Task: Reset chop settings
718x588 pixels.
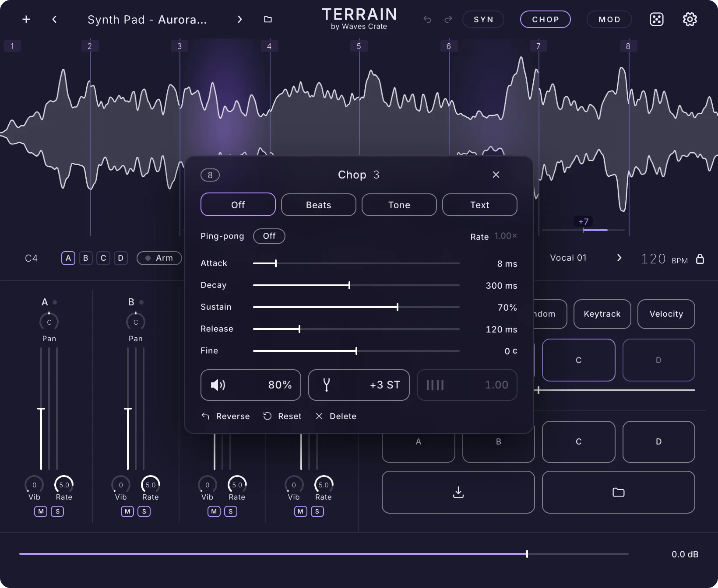Action: click(282, 416)
